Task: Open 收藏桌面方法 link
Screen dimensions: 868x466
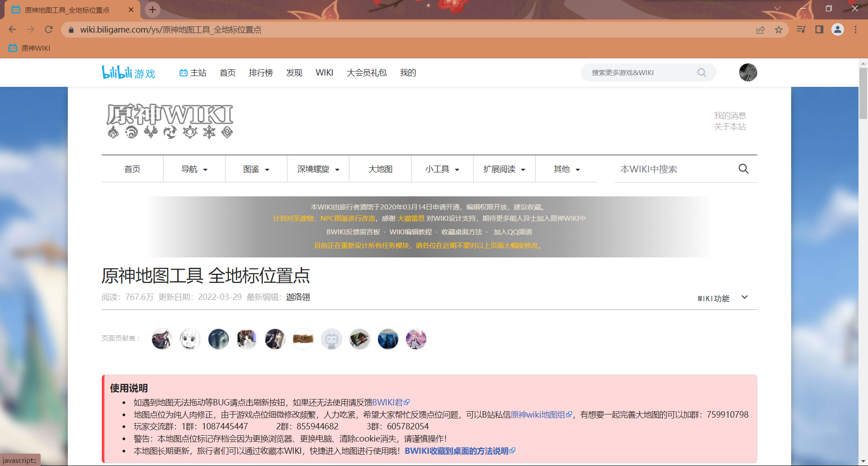Action: (462, 232)
